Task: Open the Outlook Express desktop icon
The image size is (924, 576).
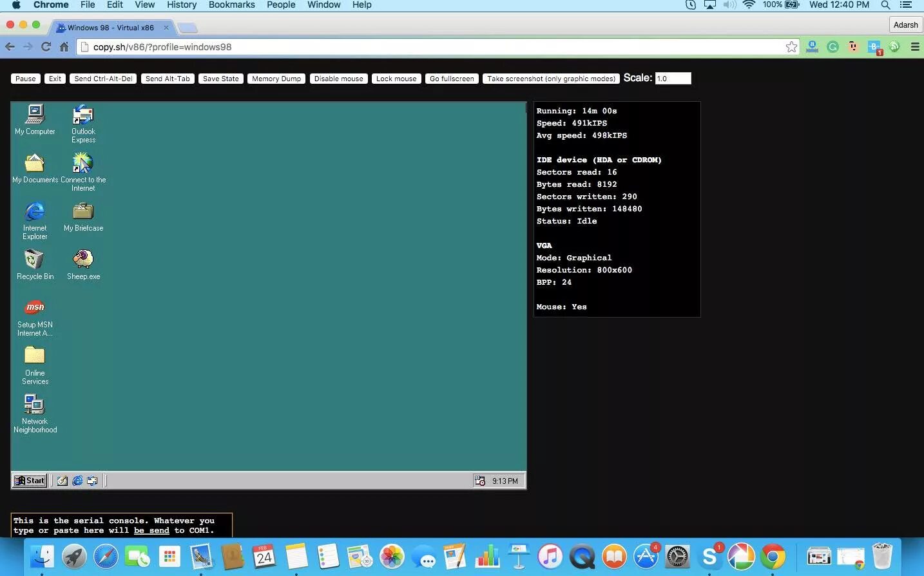Action: pos(83,124)
